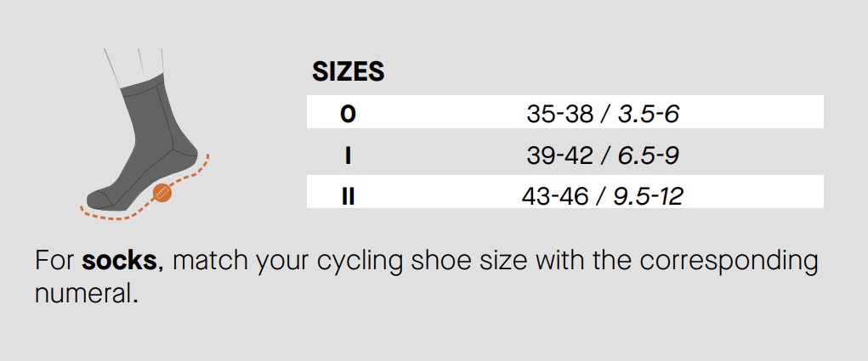The height and width of the screenshot is (361, 868).
Task: Click the italic 3.5-6 US range
Action: 649,113
